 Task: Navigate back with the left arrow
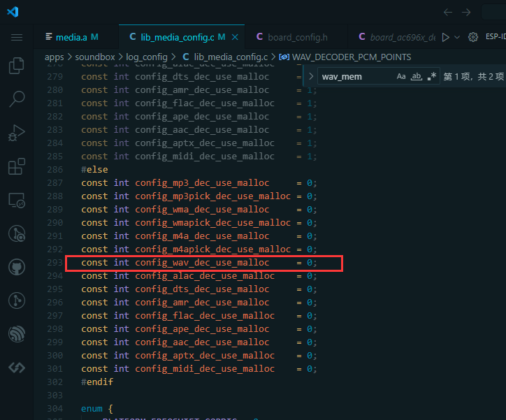point(448,13)
